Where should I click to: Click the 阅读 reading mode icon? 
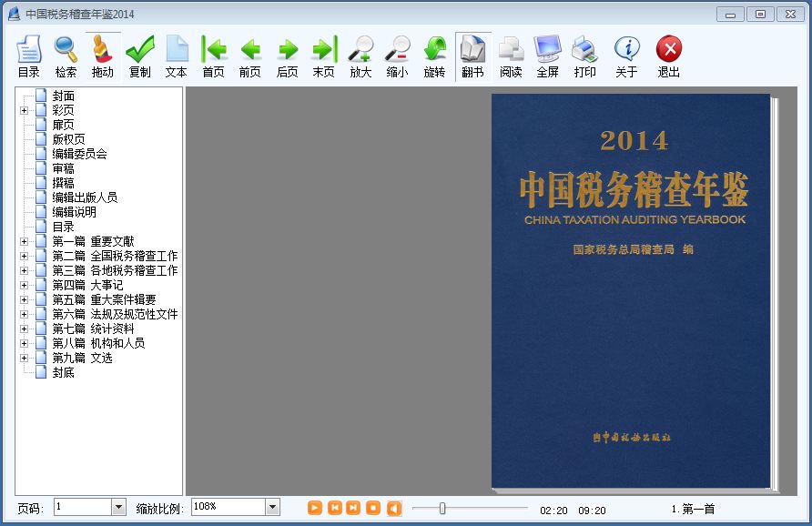511,56
